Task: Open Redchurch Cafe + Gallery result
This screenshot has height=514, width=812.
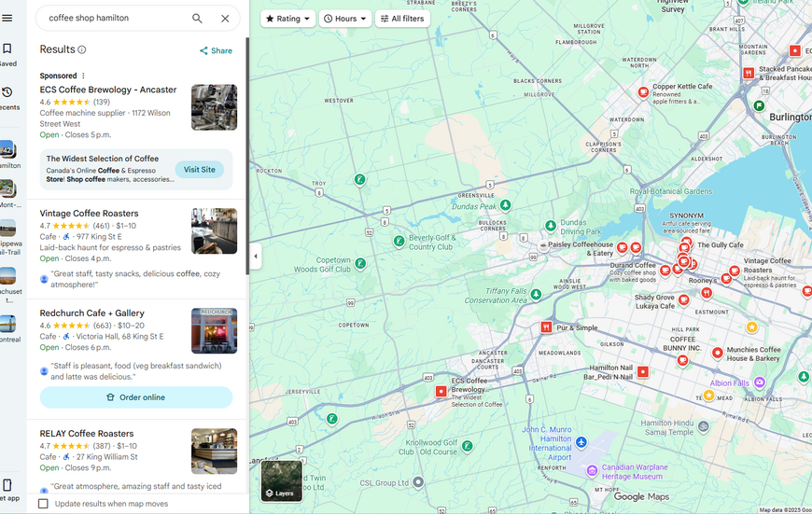Action: [92, 313]
